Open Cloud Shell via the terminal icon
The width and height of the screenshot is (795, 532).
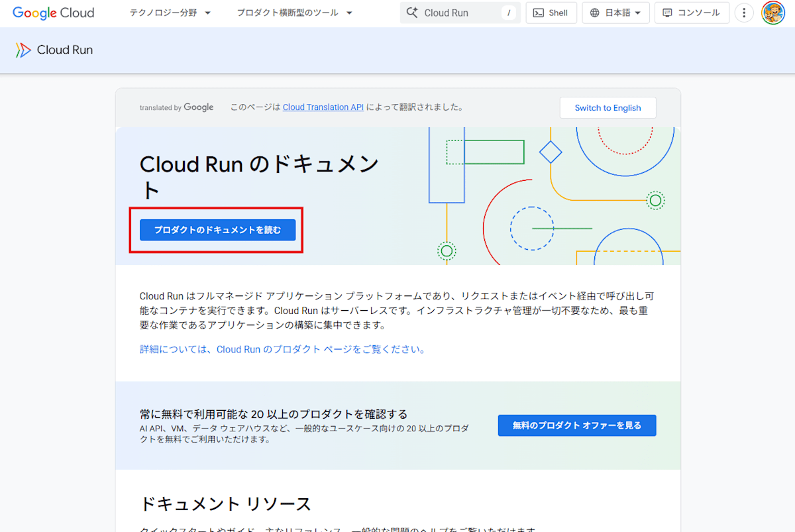click(x=538, y=13)
